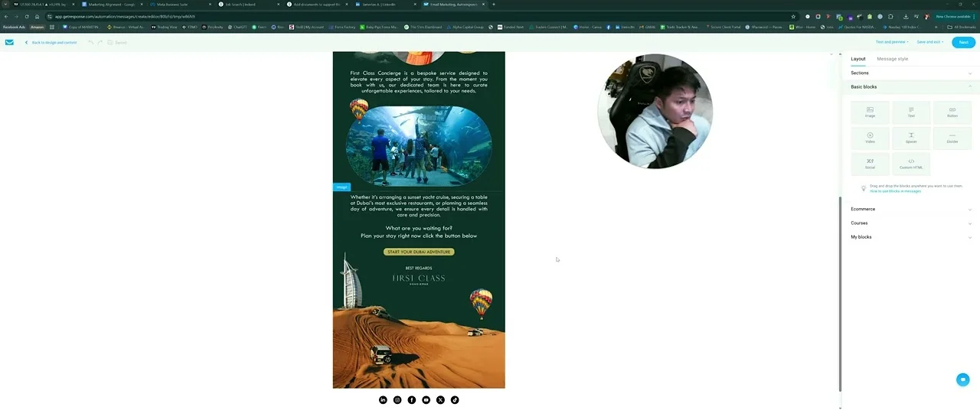The width and height of the screenshot is (980, 410).
Task: Click the Instagram social icon in email footer
Action: coord(397,399)
